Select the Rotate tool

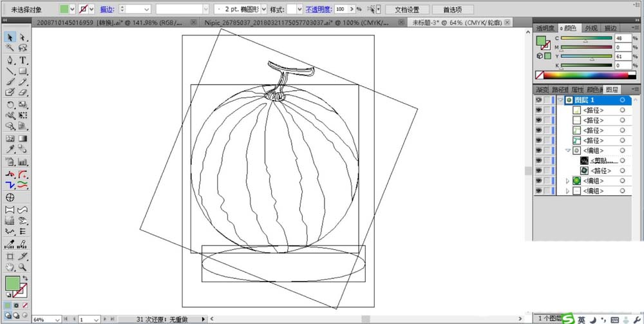(x=10, y=105)
